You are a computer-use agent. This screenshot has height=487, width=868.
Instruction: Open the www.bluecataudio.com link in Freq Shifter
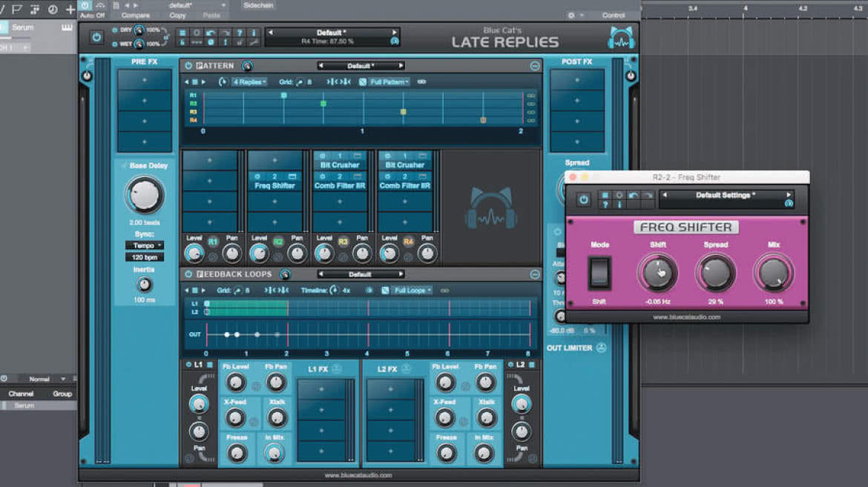click(x=686, y=318)
